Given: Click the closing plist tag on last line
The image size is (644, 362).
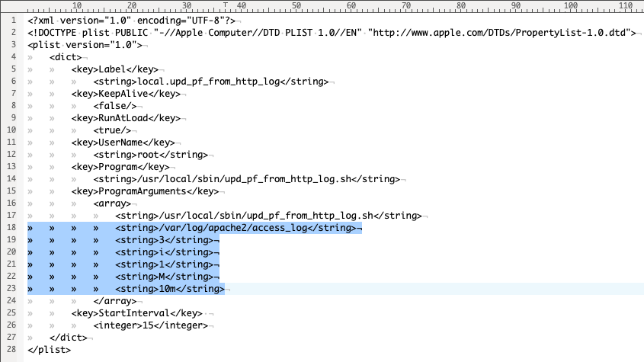Looking at the screenshot, I should tap(49, 350).
